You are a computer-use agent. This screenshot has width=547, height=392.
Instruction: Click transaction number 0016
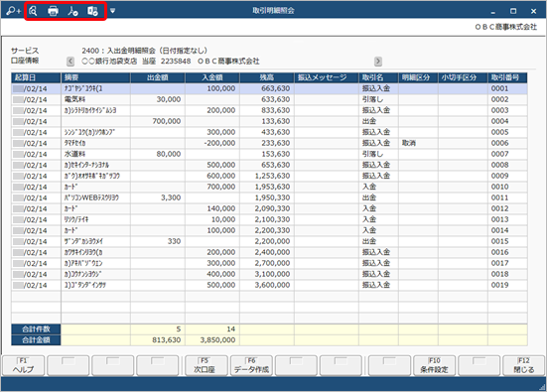(x=507, y=252)
